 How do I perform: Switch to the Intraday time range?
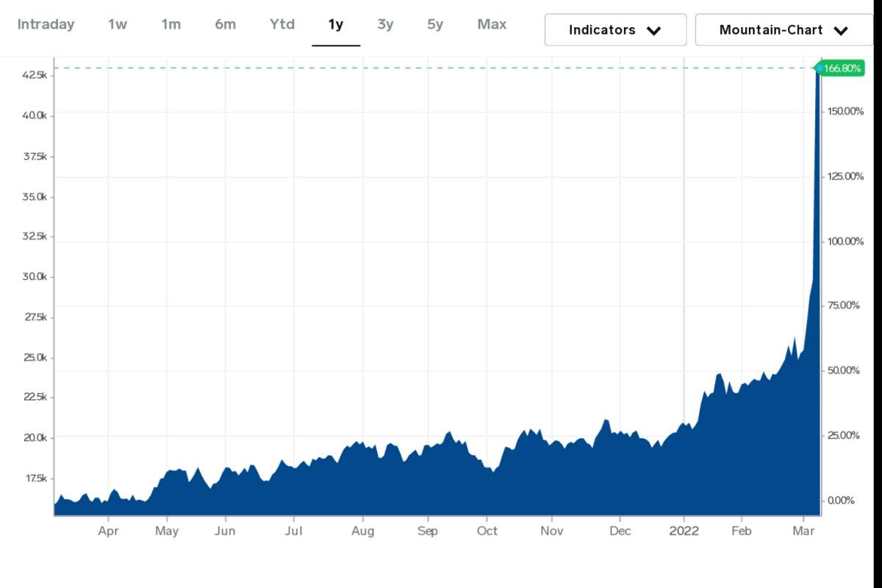46,24
